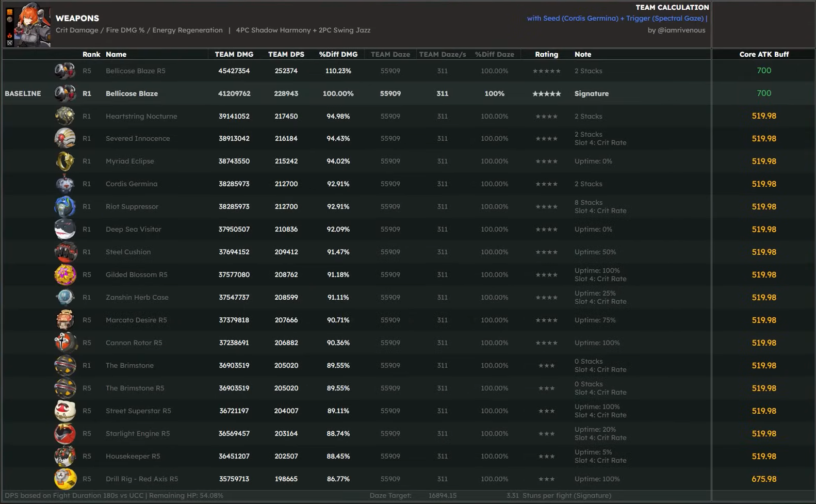This screenshot has width=816, height=504.
Task: Click the icon beside The Brimstone R5
Action: coord(65,388)
